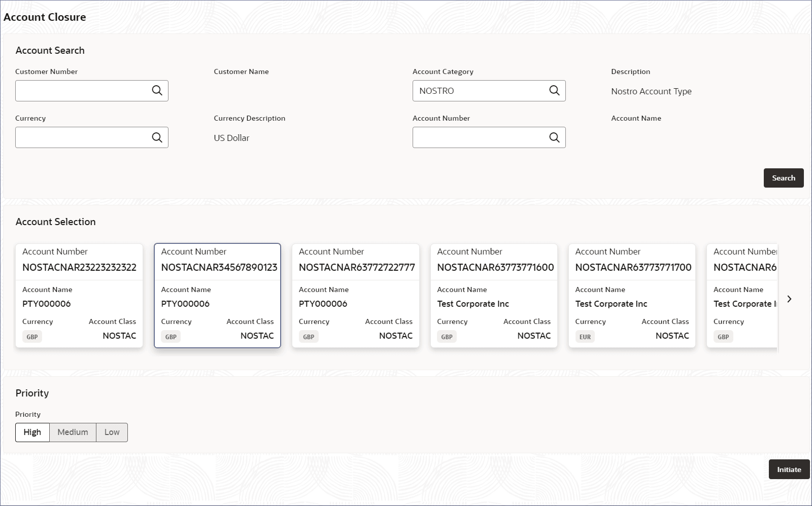Click the 'Account Selection' section heading
The height and width of the screenshot is (506, 812).
pyautogui.click(x=56, y=222)
